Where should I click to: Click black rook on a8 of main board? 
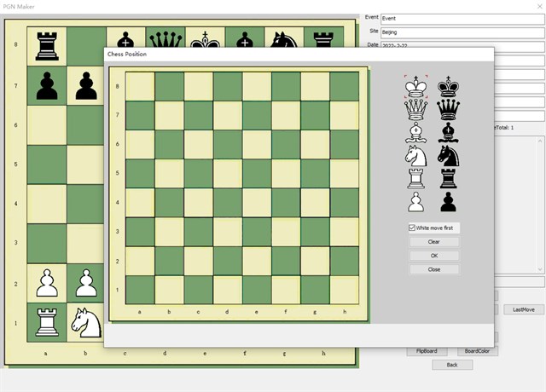47,46
